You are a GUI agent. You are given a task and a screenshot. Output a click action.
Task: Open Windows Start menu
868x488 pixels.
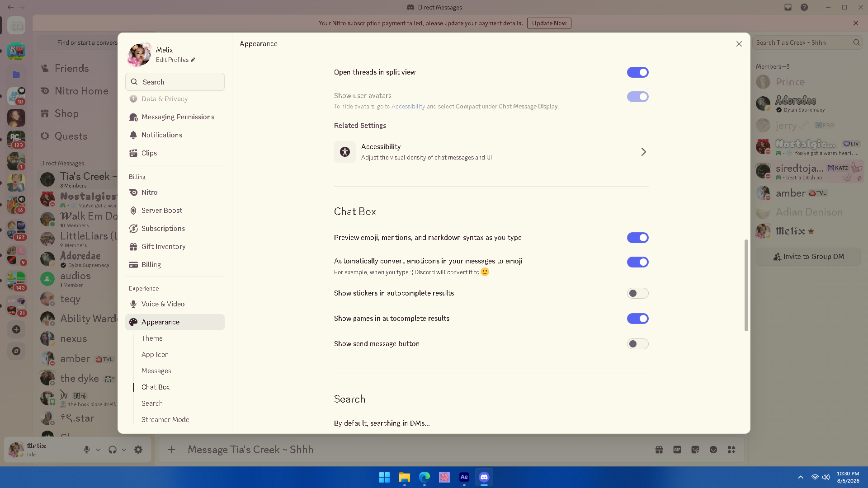tap(384, 477)
